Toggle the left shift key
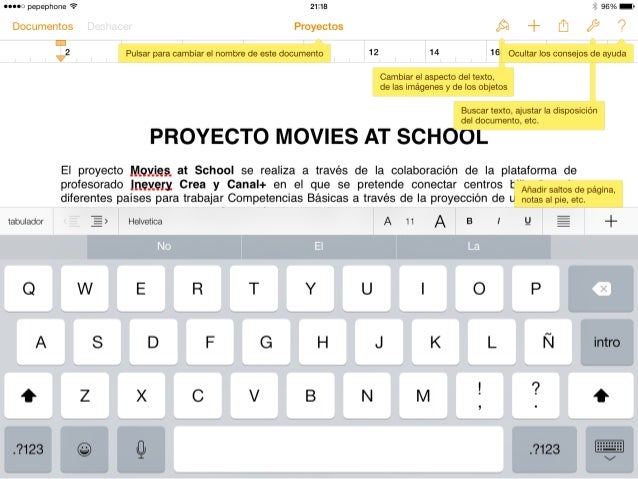This screenshot has height=479, width=638. pyautogui.click(x=28, y=396)
